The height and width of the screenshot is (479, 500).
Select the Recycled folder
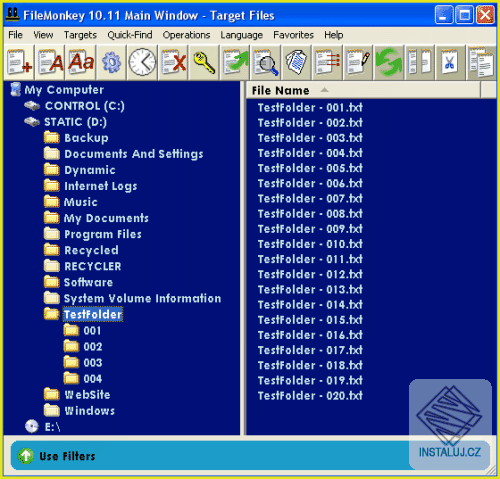pos(91,250)
